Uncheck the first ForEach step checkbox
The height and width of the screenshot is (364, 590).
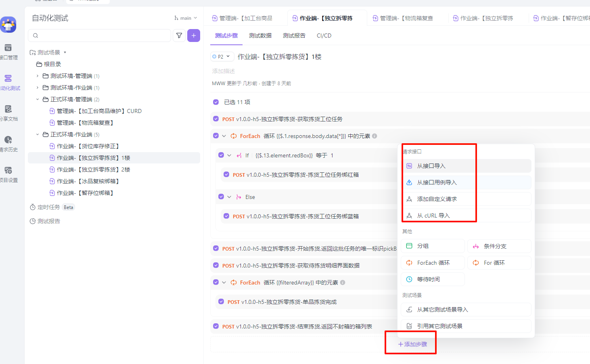tap(216, 136)
